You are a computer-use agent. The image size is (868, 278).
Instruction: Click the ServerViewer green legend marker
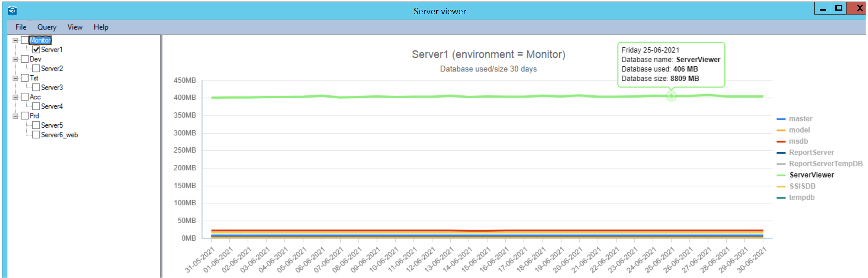[781, 175]
